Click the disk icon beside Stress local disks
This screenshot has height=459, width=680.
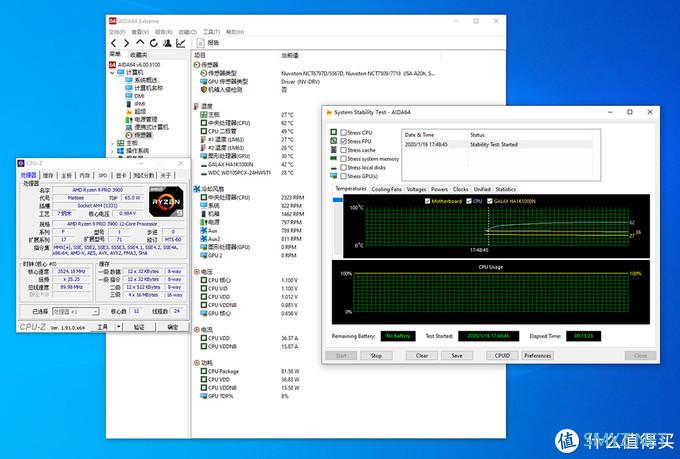333,167
